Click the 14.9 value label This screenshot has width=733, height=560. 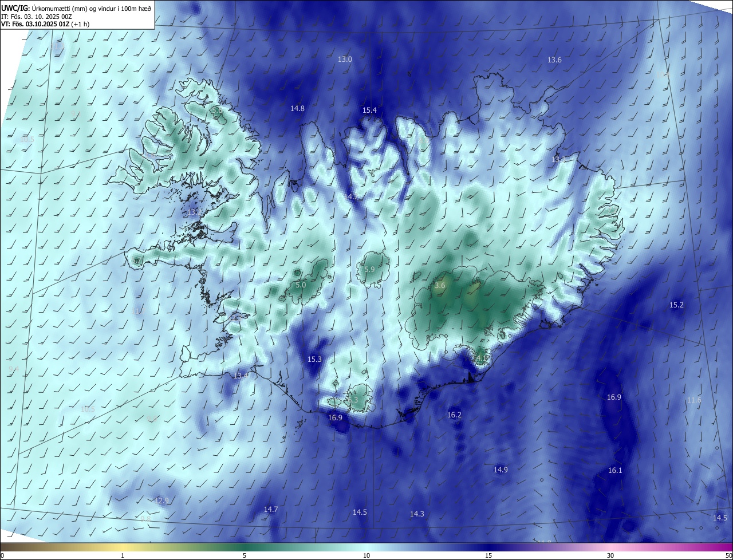click(501, 470)
